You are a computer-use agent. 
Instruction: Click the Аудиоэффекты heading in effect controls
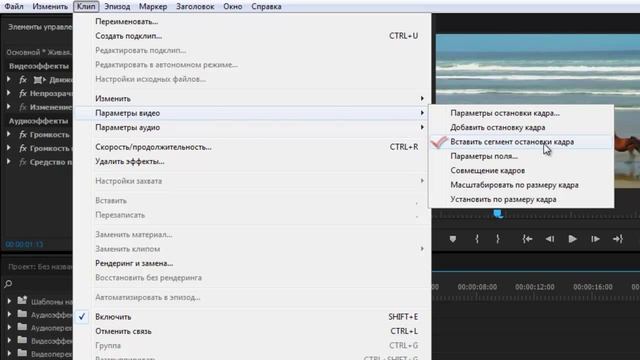(x=38, y=121)
